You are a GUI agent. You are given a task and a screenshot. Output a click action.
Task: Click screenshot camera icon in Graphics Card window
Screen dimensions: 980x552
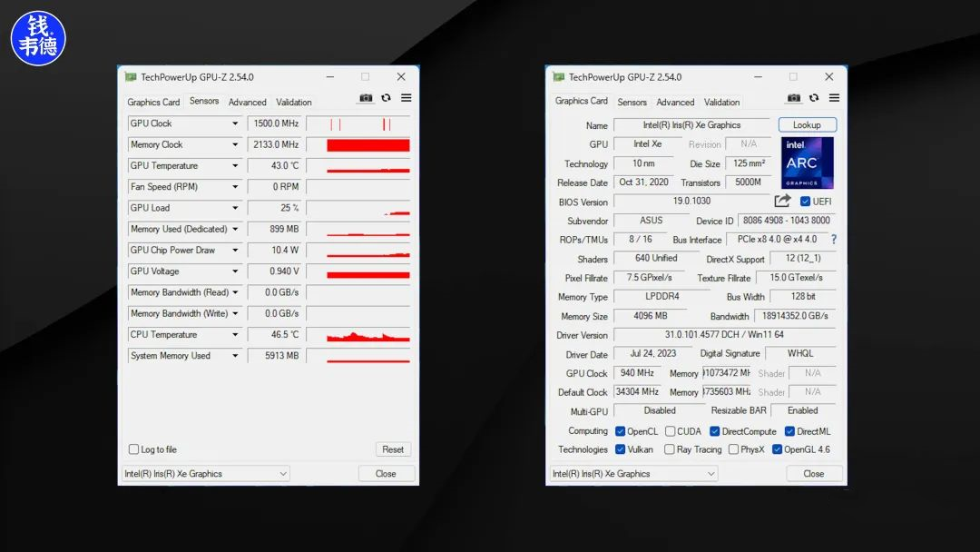pyautogui.click(x=794, y=98)
